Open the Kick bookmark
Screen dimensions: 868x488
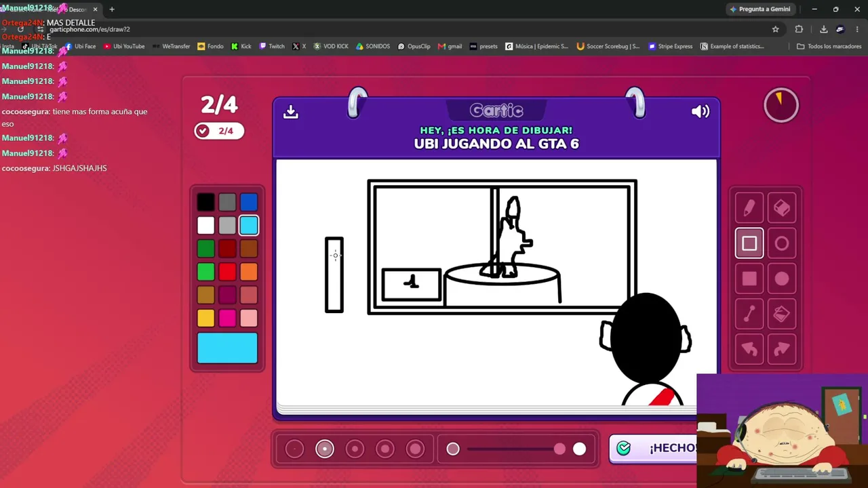(x=241, y=46)
